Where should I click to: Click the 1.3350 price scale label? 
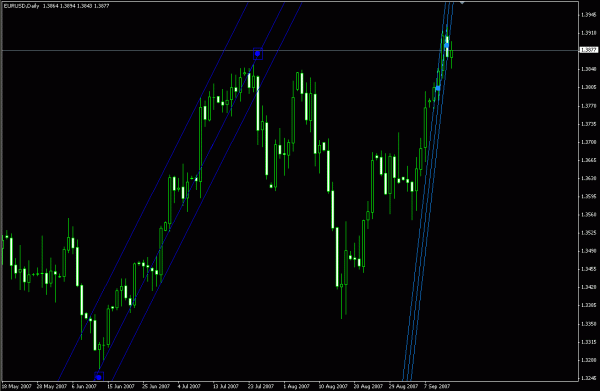(x=589, y=324)
